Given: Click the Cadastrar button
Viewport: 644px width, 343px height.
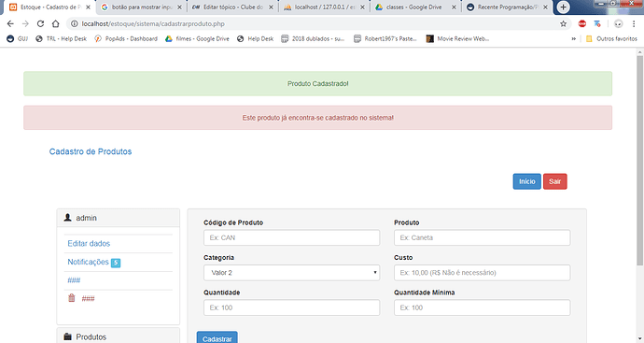Looking at the screenshot, I should (x=217, y=338).
